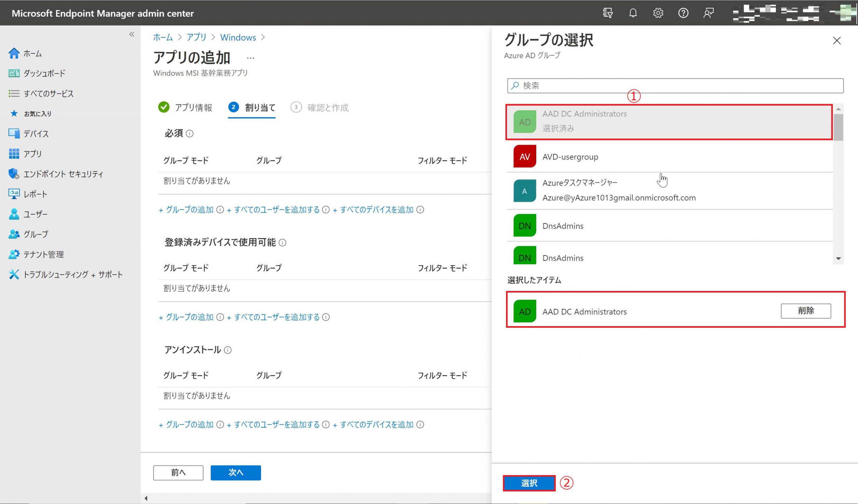Open the feedback person icon

[x=708, y=13]
